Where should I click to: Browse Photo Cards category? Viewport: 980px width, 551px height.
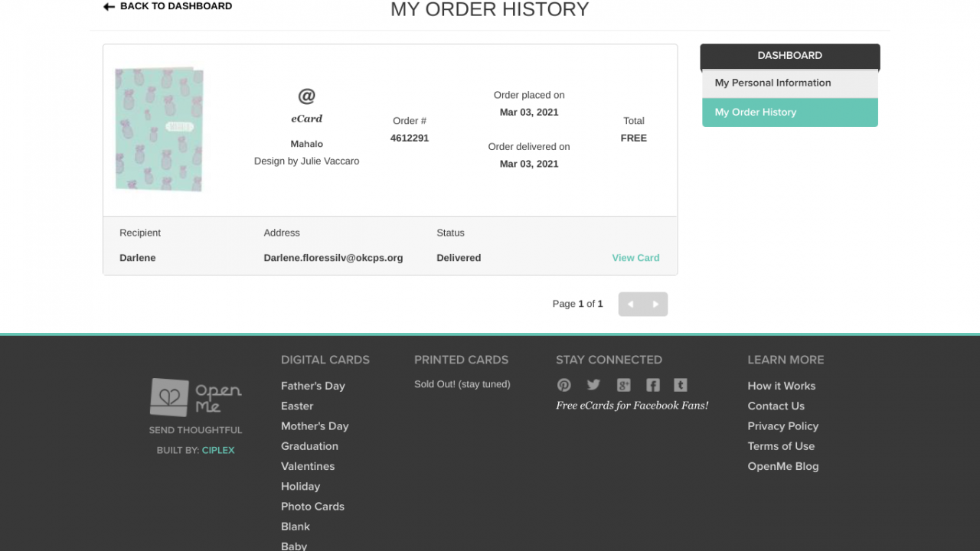(312, 507)
